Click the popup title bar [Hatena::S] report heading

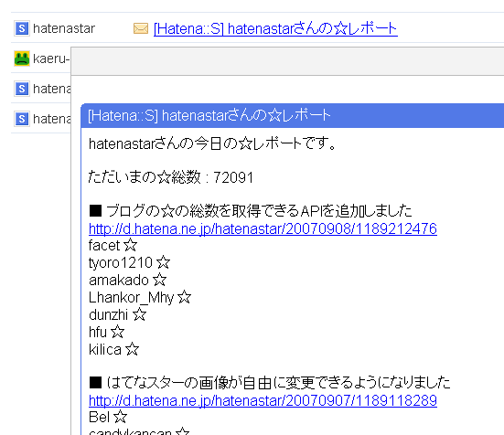tap(209, 115)
